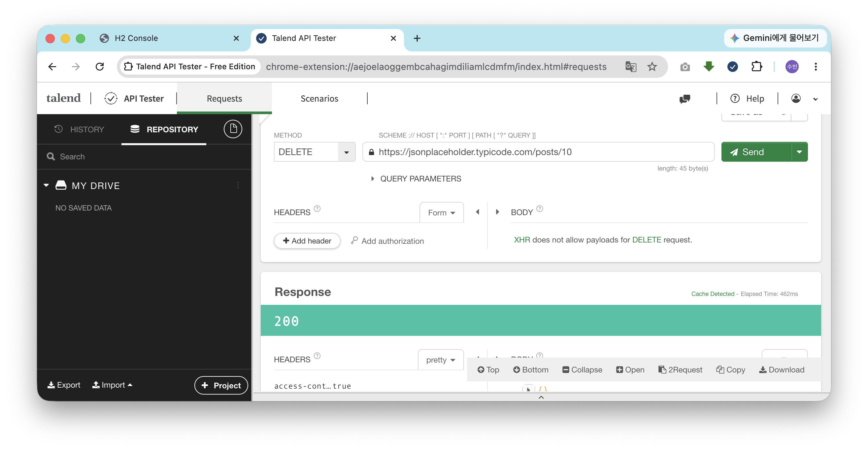This screenshot has height=450, width=868.
Task: Switch to the Requests tab
Action: click(224, 99)
